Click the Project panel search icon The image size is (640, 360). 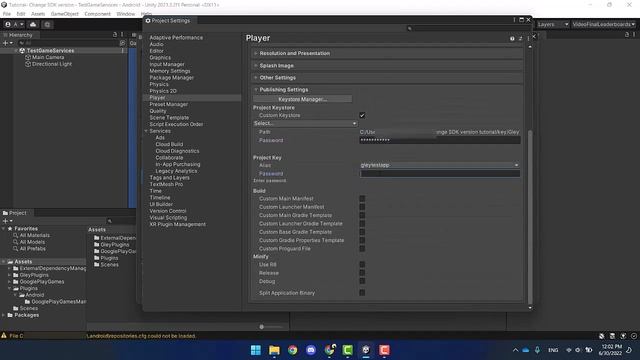(109, 221)
